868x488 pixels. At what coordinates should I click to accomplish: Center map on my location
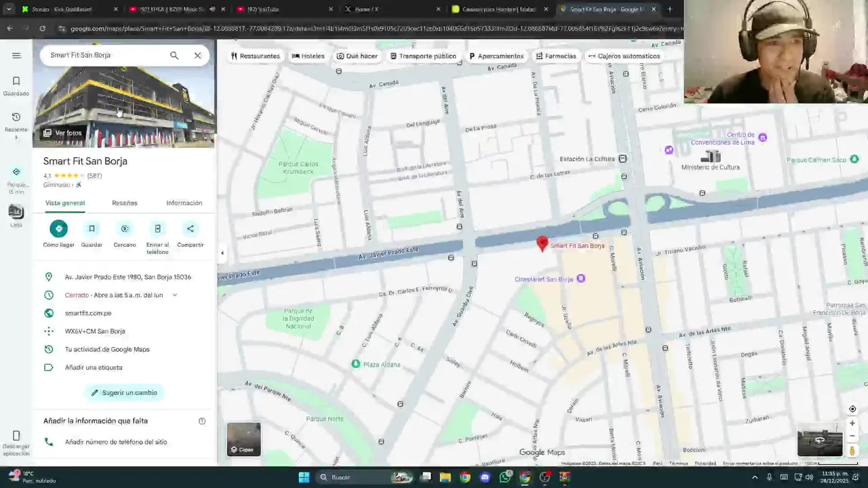852,409
